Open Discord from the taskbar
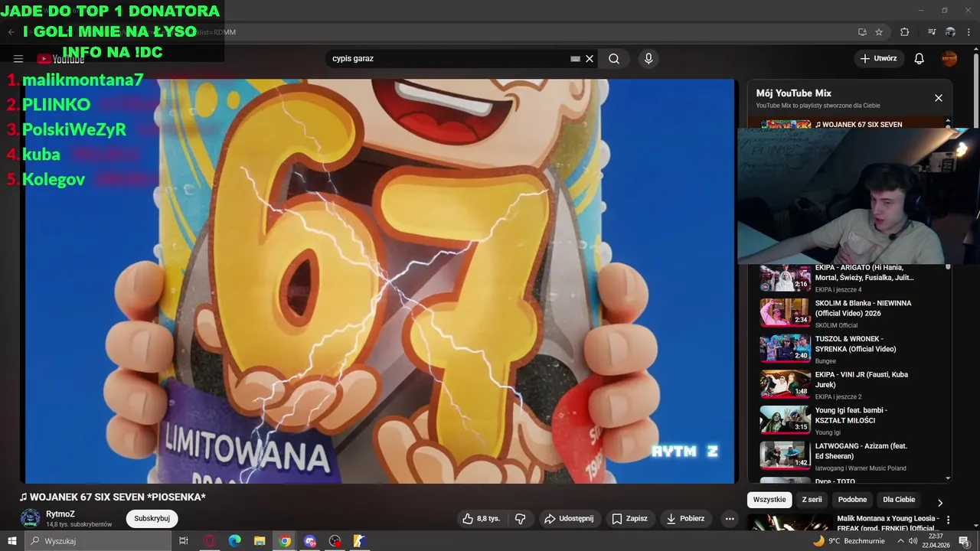 [310, 541]
